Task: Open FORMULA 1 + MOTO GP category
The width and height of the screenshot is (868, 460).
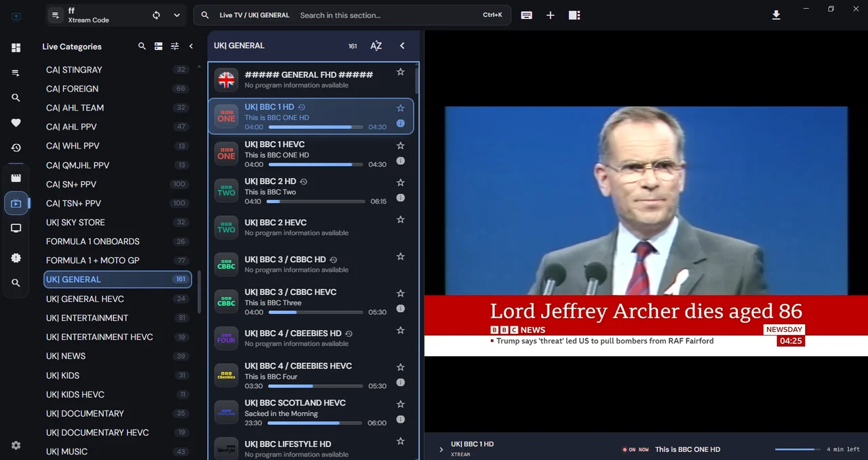Action: click(x=117, y=261)
